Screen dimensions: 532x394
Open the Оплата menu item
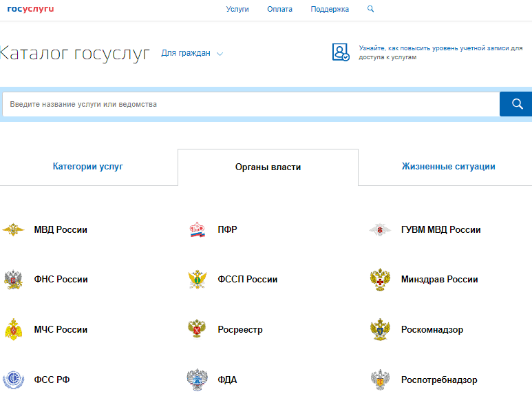coord(279,9)
